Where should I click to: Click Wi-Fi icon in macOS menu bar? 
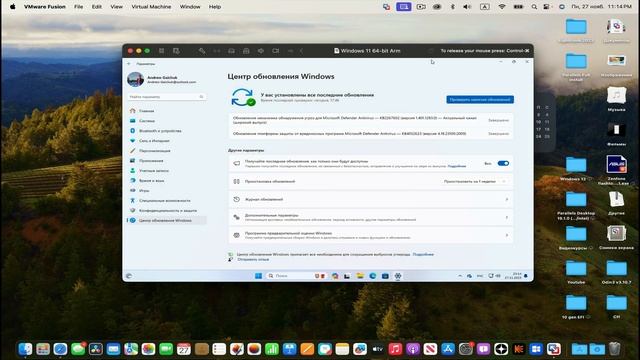[502, 7]
